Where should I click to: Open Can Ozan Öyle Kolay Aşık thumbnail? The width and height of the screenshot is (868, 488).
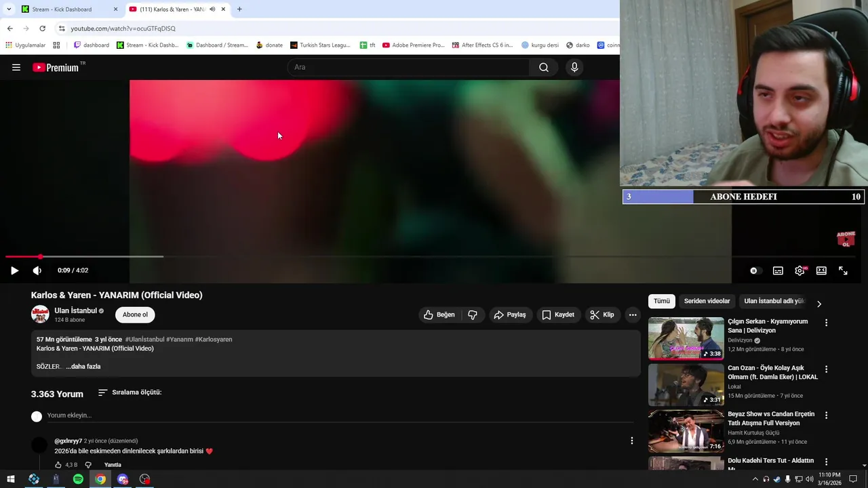click(686, 385)
